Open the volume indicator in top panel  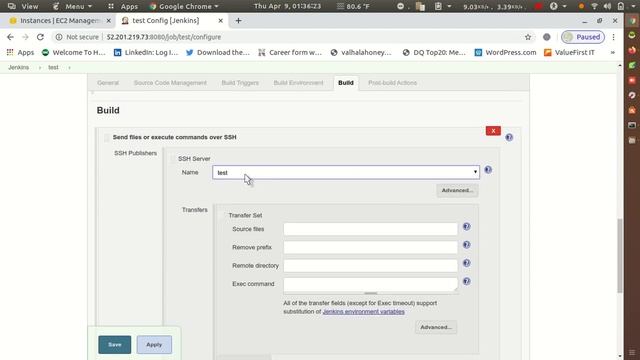[x=607, y=6]
